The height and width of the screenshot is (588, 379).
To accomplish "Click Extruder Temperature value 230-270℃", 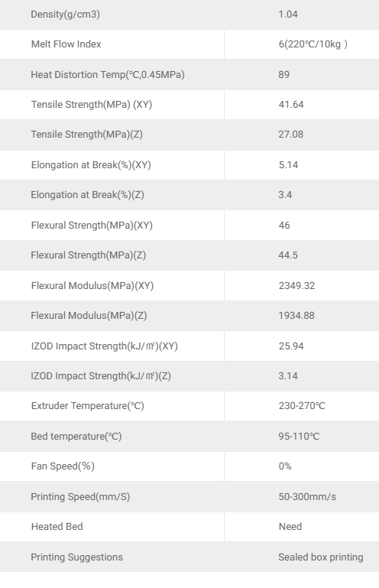I will coord(302,406).
